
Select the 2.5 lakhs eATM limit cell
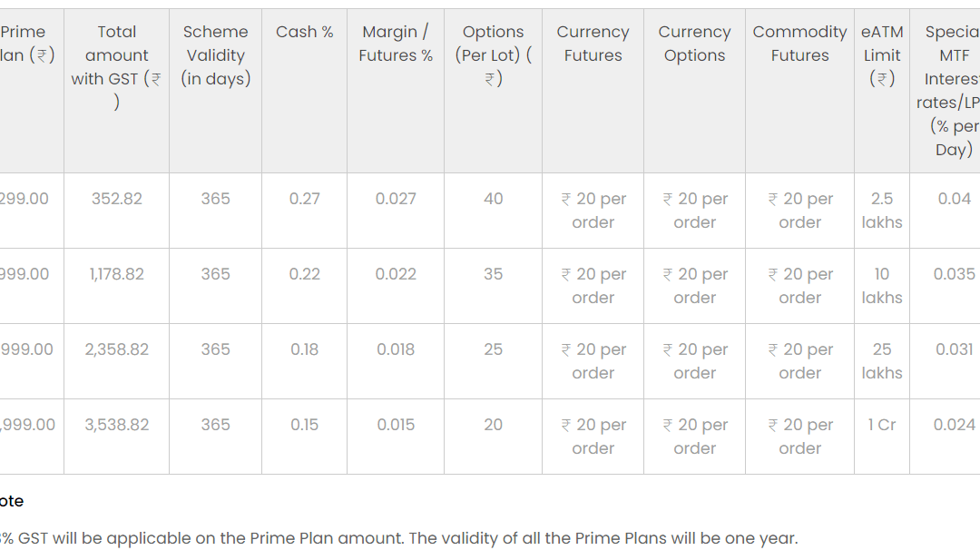(x=882, y=211)
